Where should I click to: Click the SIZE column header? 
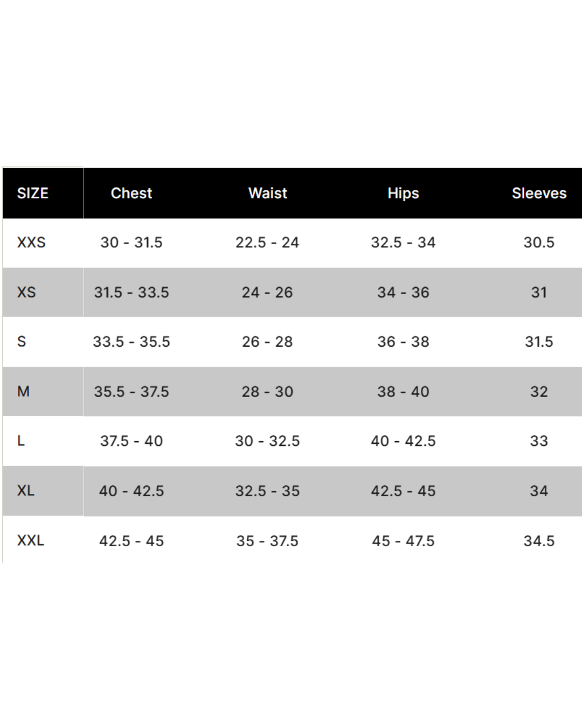33,193
